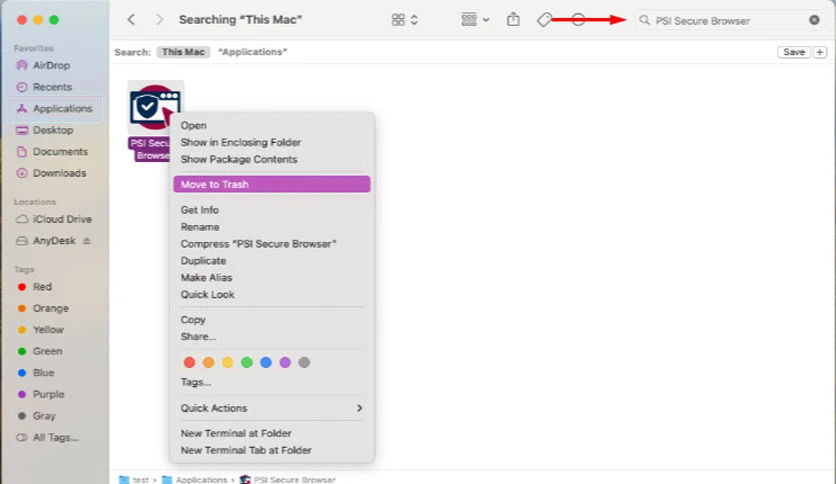This screenshot has width=836, height=484.
Task: Open Desktop in the sidebar
Action: tap(53, 130)
